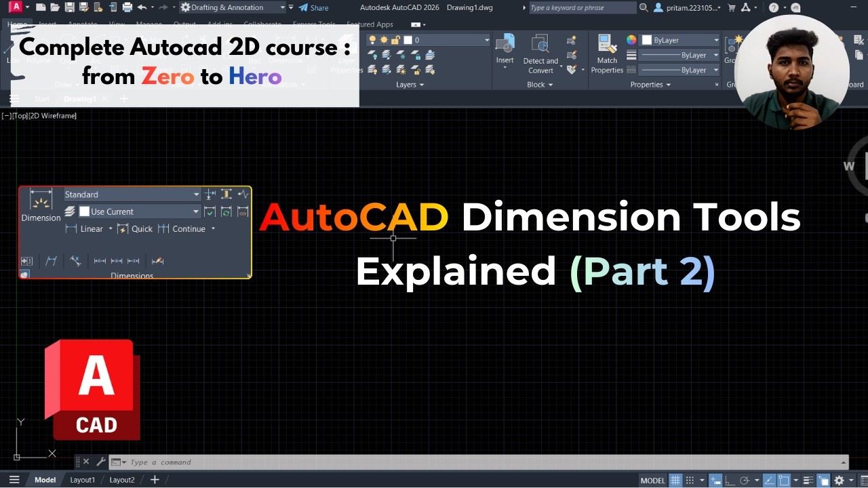
Task: Click the layer Unisolate tool
Action: coord(387,70)
